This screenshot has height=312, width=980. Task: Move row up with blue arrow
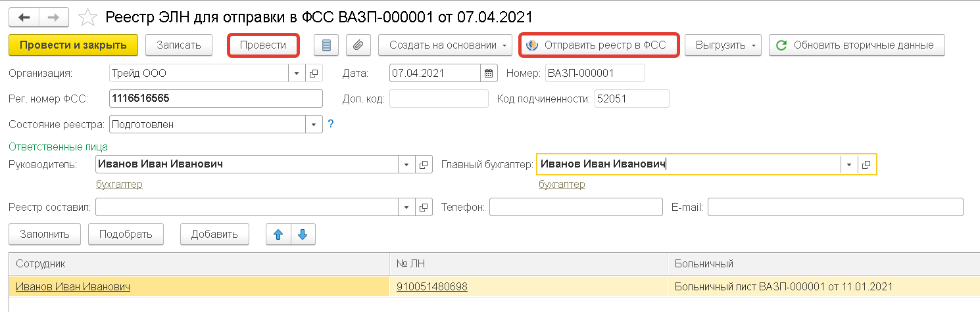[278, 234]
